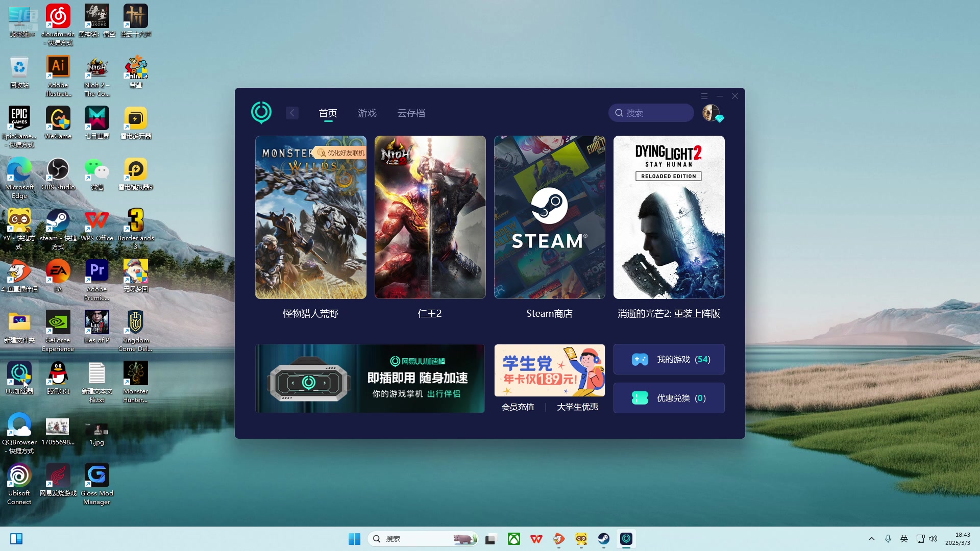Open 我的游戏 (54) button

pyautogui.click(x=669, y=359)
